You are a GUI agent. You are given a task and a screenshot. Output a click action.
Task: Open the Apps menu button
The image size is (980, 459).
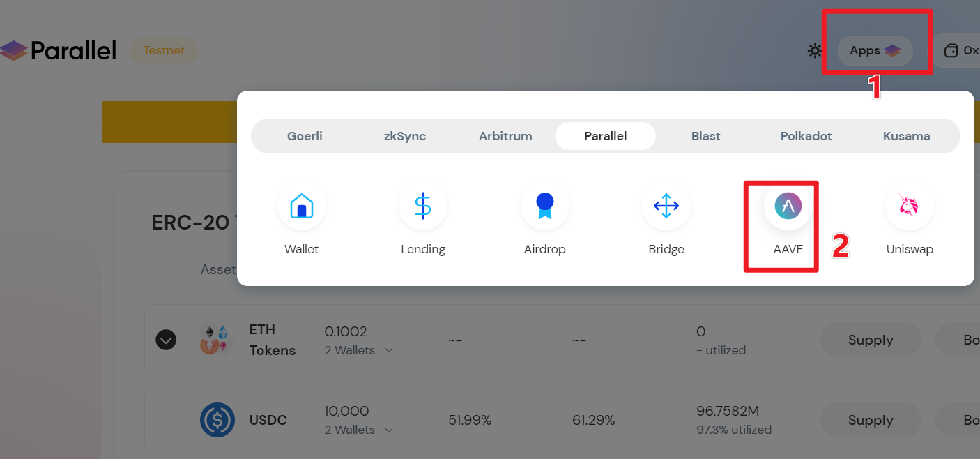click(x=875, y=51)
